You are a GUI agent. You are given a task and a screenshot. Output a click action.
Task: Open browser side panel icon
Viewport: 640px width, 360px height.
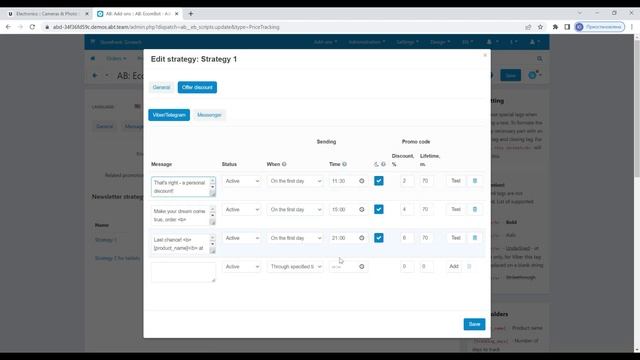coord(567,27)
